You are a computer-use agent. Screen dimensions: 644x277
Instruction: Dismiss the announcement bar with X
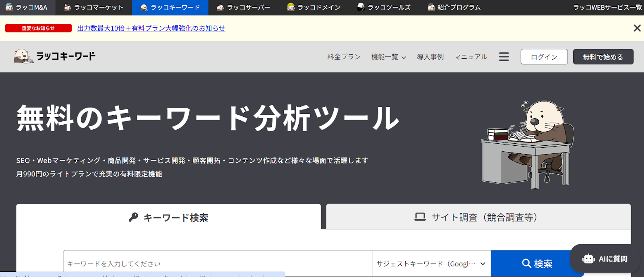click(x=637, y=28)
